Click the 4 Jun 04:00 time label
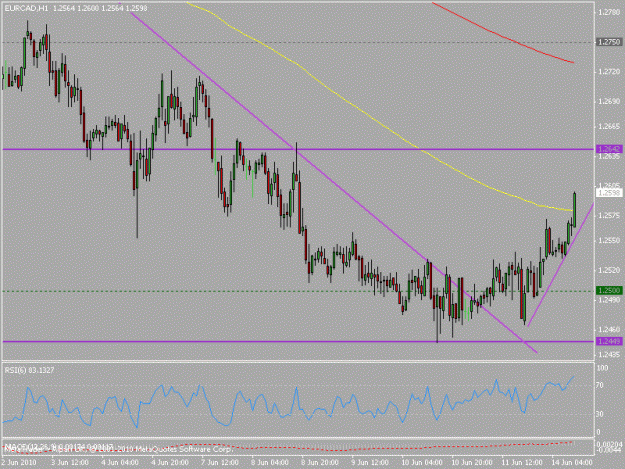This screenshot has width=625, height=469. tap(120, 463)
